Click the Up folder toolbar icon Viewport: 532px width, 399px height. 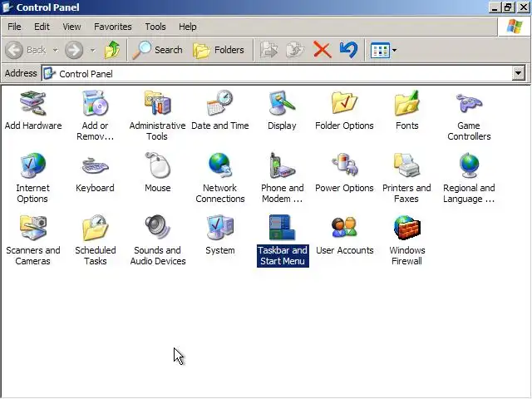point(112,50)
